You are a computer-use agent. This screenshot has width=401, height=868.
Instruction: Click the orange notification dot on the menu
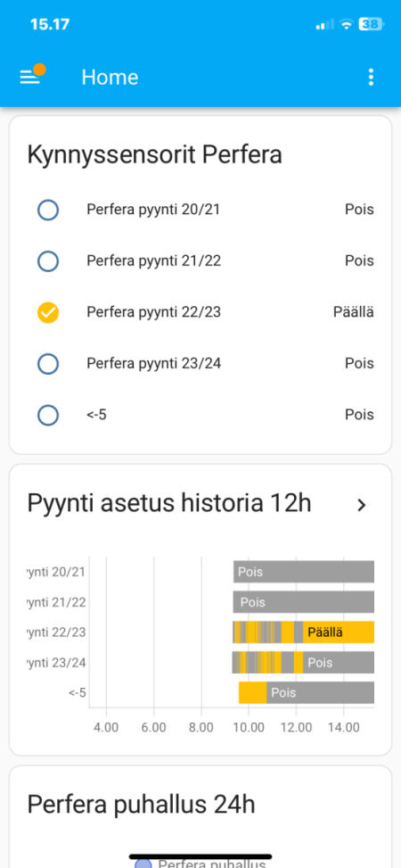(39, 70)
